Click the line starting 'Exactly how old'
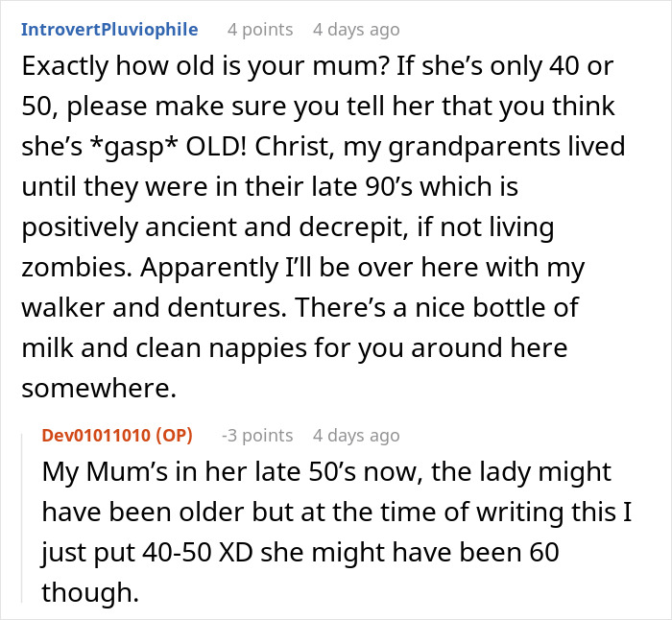 (318, 66)
